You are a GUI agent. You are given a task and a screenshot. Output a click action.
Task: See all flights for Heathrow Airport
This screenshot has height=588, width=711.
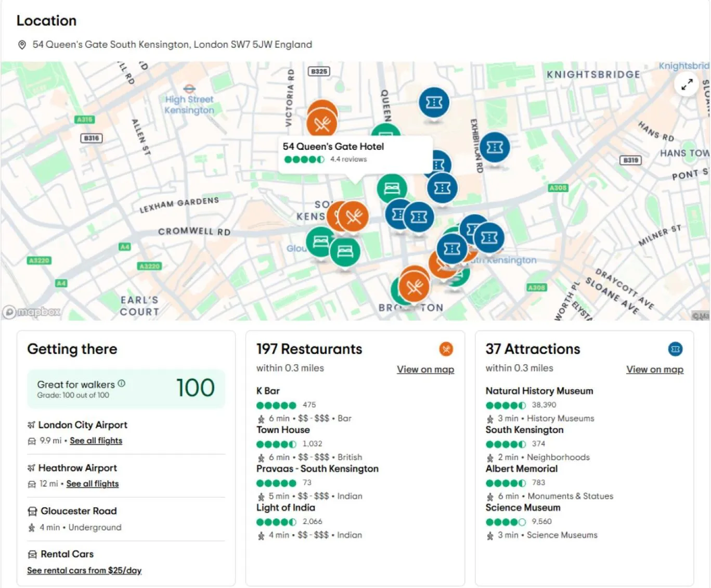coord(92,484)
